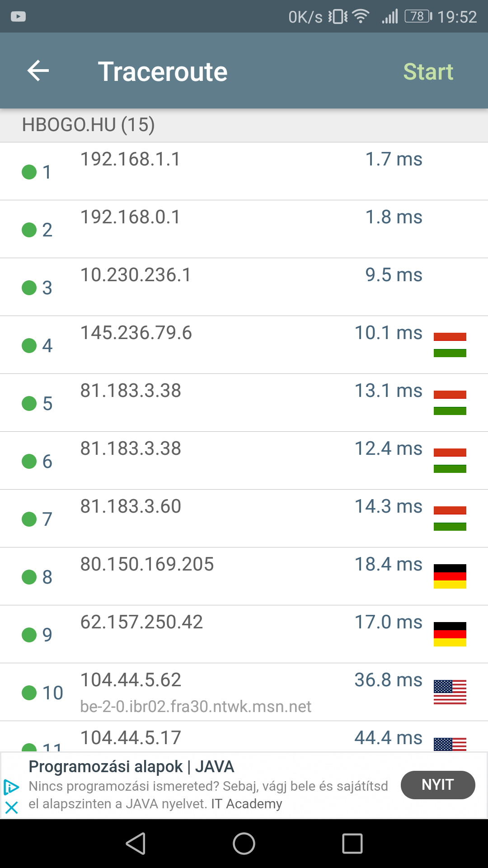Tap the hostname be-2-0.ibr02.fra30.ntwk.msn.net

point(196,707)
